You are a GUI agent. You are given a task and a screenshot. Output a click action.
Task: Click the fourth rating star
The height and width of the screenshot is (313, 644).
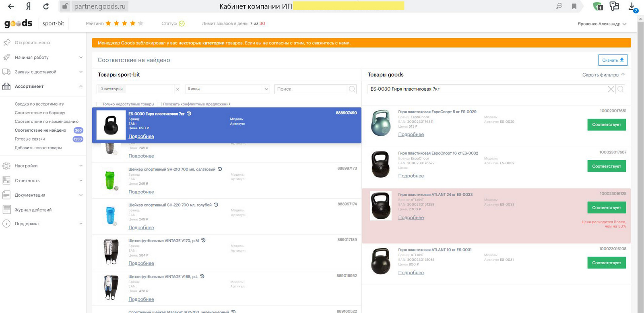pyautogui.click(x=133, y=23)
